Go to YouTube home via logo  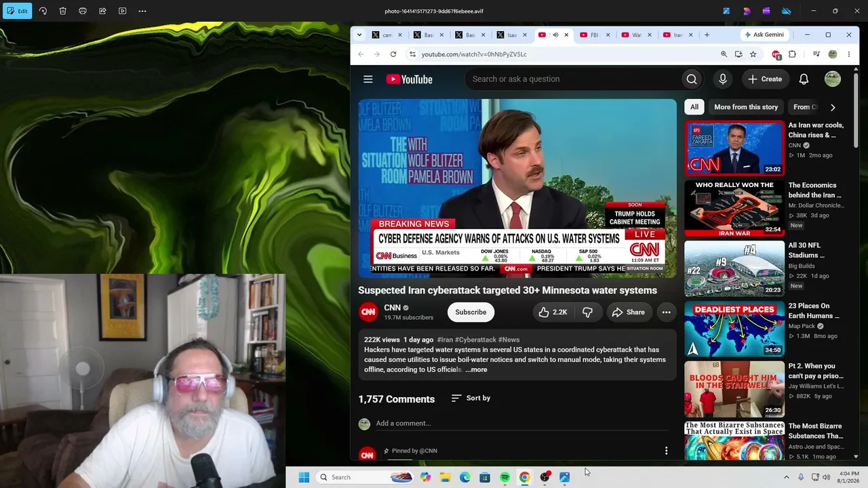coord(409,79)
